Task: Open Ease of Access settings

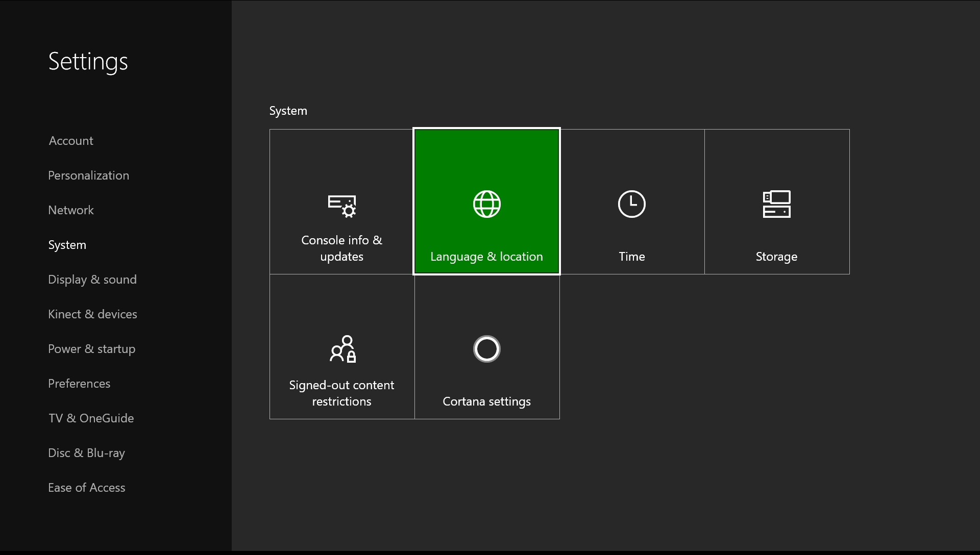Action: (86, 487)
